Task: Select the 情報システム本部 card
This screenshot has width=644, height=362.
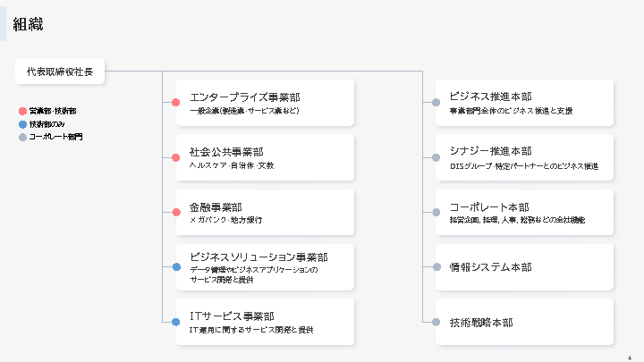Action: pyautogui.click(x=524, y=266)
